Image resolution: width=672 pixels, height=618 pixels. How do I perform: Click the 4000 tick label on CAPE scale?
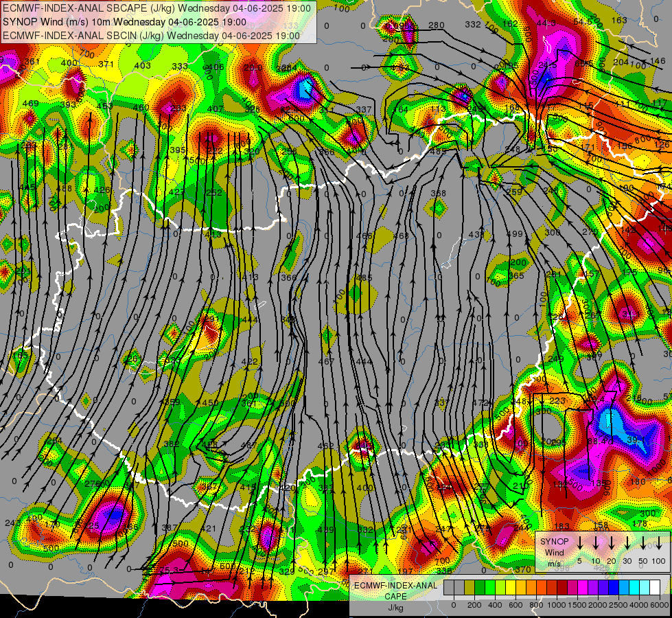[x=639, y=605]
